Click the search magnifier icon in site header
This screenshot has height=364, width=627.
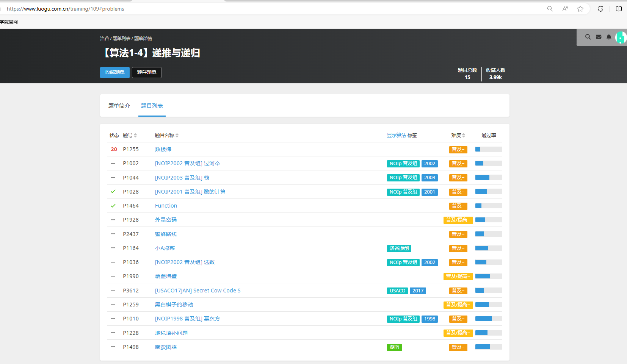click(588, 37)
